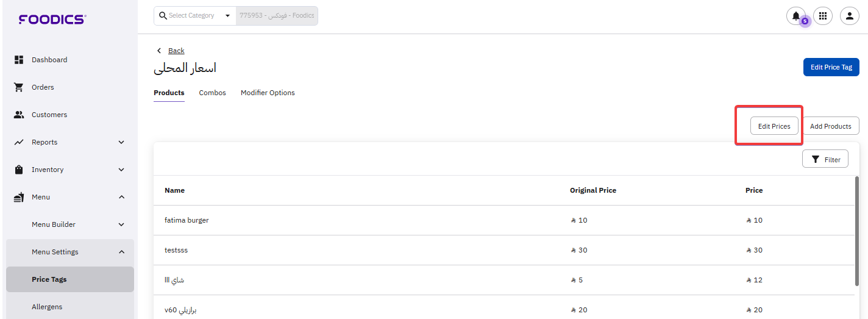The height and width of the screenshot is (319, 868).
Task: Go back via the Back link
Action: coord(176,51)
